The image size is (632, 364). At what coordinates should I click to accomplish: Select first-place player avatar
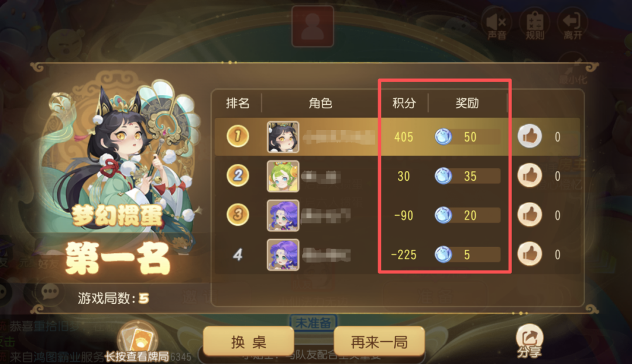point(283,137)
